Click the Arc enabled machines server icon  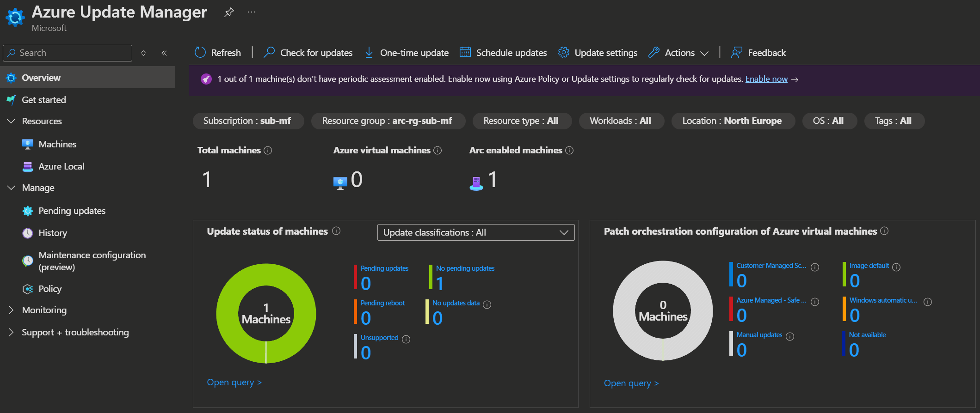point(476,183)
